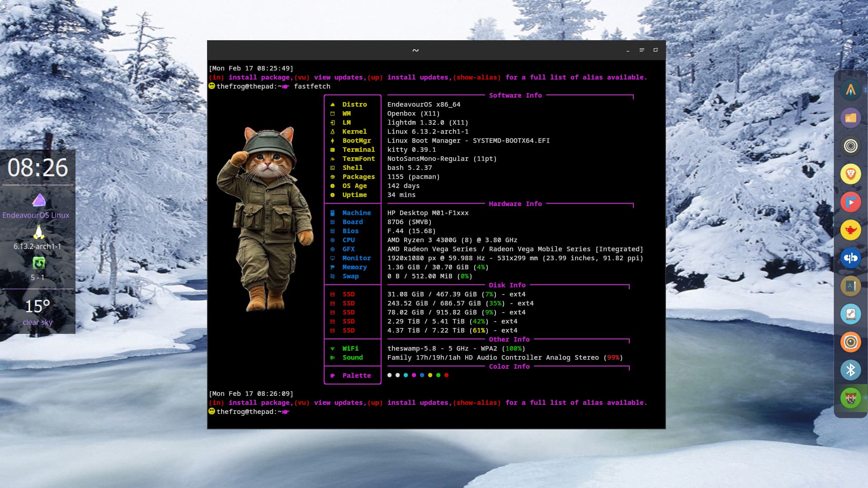Click the 'fastfetch' command text
This screenshot has height=488, width=868.
[312, 86]
